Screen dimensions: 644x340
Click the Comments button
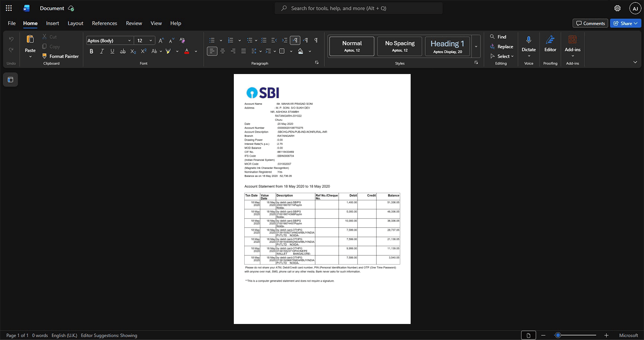590,23
